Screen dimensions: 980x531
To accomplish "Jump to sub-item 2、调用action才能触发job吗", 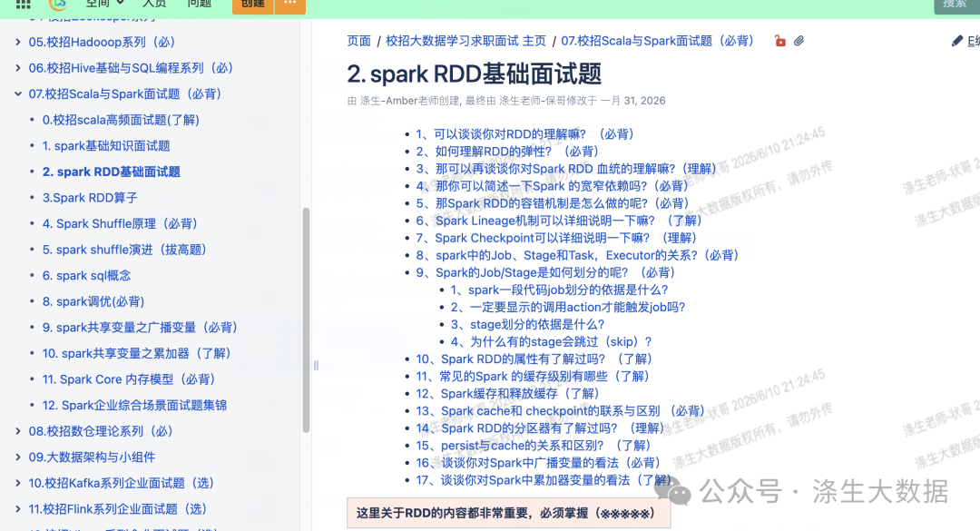I will [x=568, y=307].
